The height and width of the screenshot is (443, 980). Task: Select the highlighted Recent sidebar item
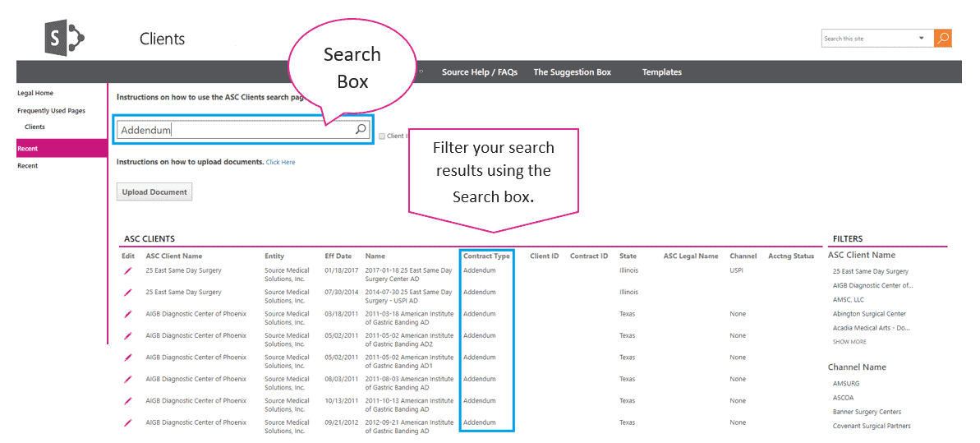point(62,148)
